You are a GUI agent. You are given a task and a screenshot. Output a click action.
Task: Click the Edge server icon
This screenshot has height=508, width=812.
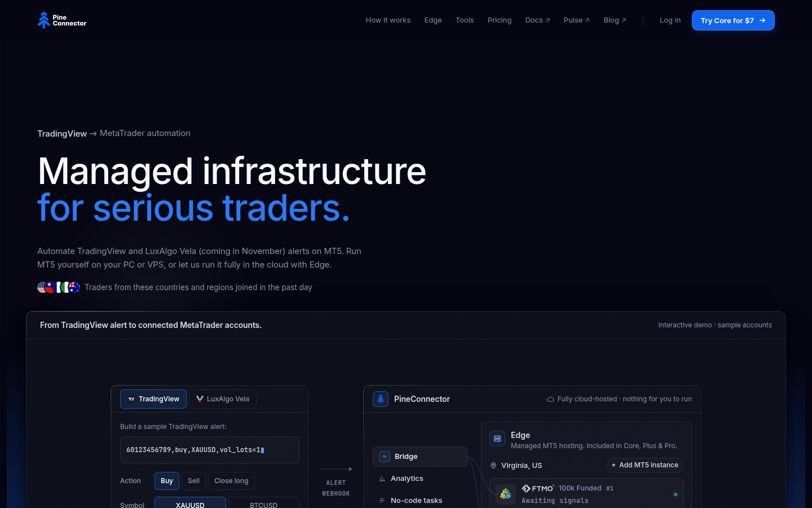tap(497, 439)
